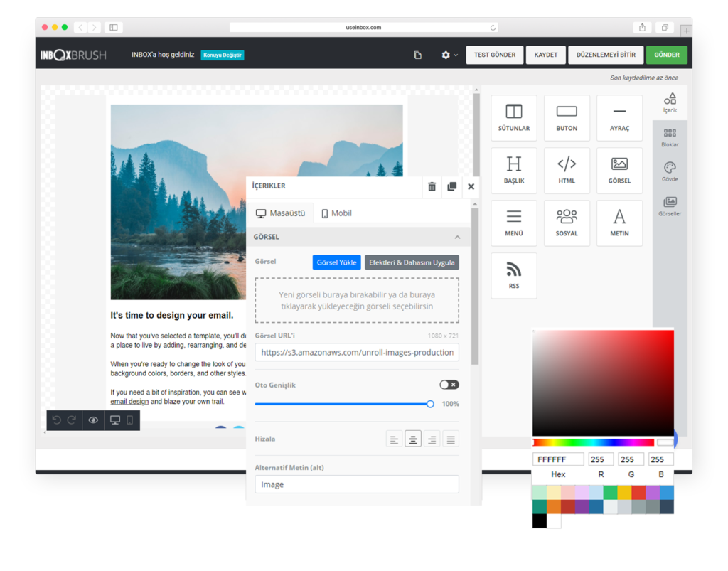Add the RSS content block
Screen dimensions: 728x571
[513, 275]
